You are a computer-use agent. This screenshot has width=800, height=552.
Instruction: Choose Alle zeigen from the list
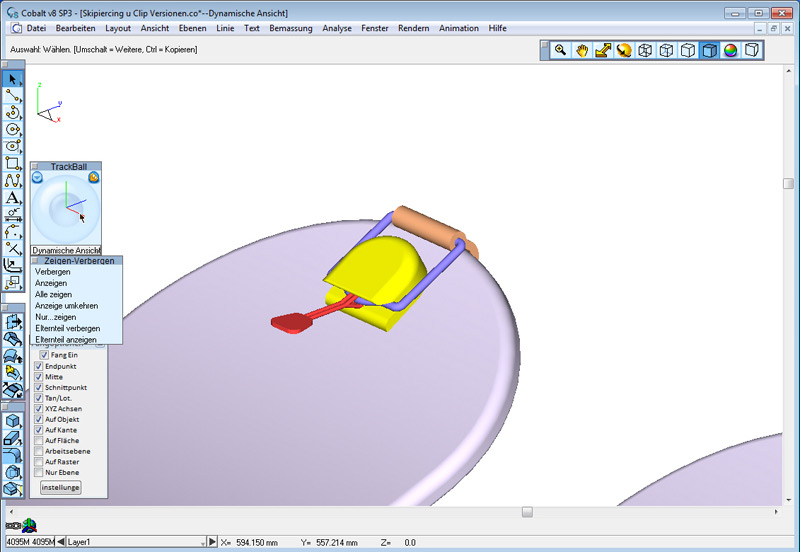point(53,294)
